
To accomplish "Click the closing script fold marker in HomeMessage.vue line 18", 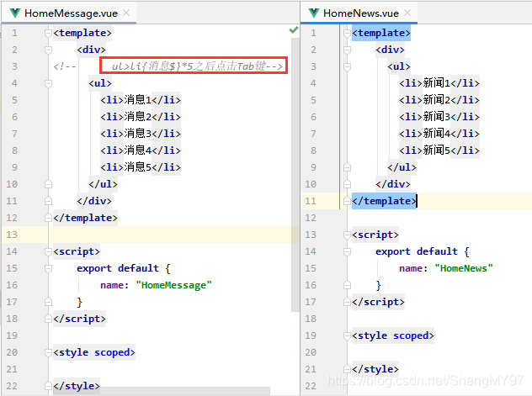I will coord(48,319).
